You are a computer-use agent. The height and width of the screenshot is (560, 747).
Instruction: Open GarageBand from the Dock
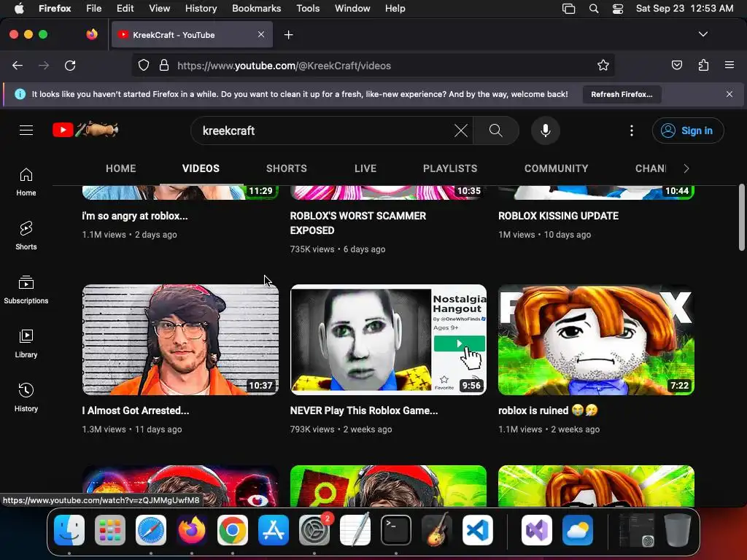pyautogui.click(x=437, y=530)
